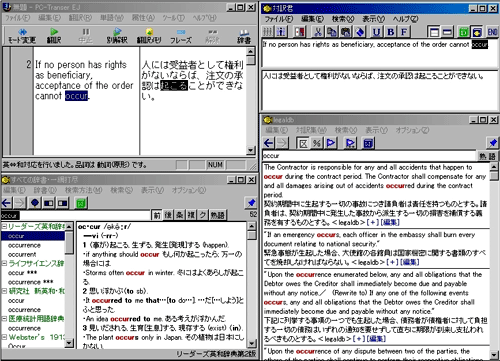Toggle the B button in 対訳君 toolbar
Viewport: 500px width, 361px height.
(390, 32)
